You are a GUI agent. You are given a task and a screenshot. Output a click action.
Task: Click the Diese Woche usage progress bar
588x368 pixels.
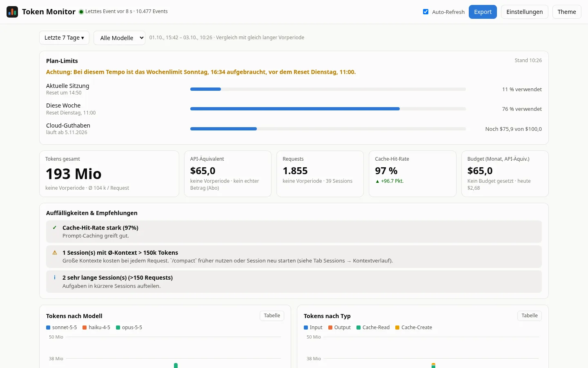(328, 109)
